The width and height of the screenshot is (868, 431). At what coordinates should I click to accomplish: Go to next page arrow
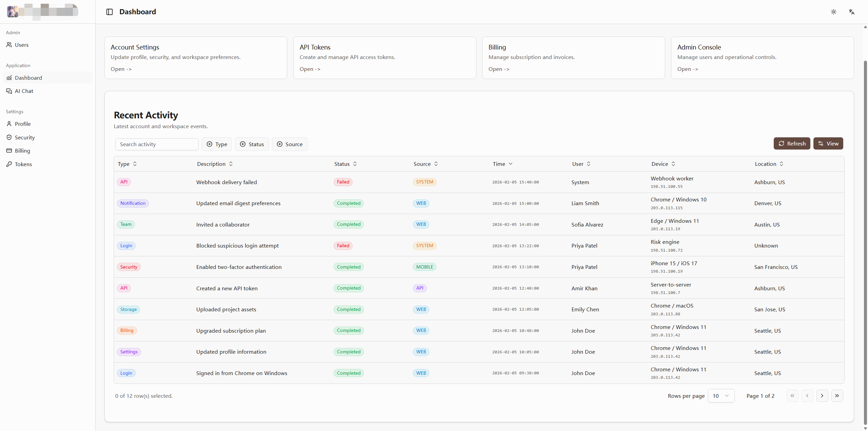[822, 396]
